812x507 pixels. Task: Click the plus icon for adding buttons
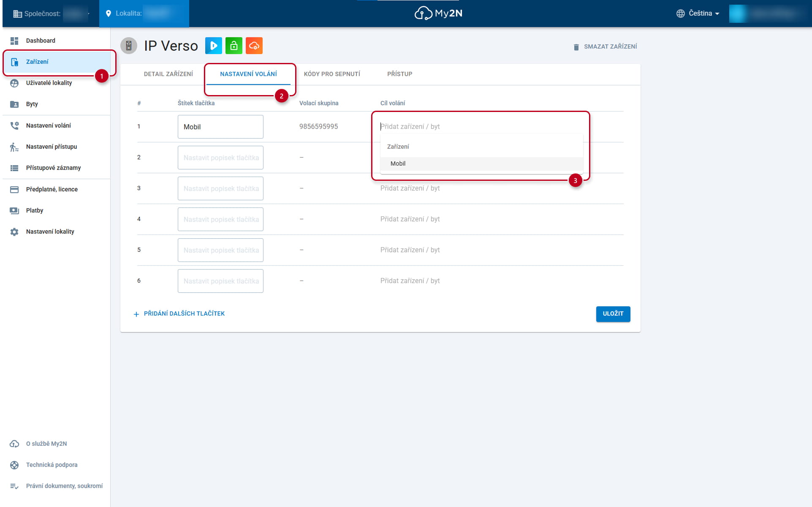click(136, 314)
